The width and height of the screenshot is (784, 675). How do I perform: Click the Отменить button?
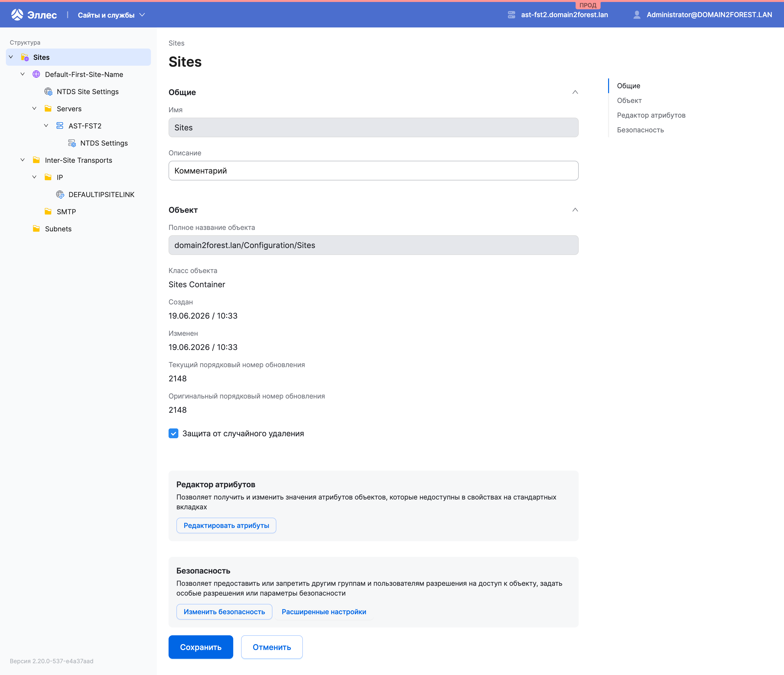coord(272,647)
